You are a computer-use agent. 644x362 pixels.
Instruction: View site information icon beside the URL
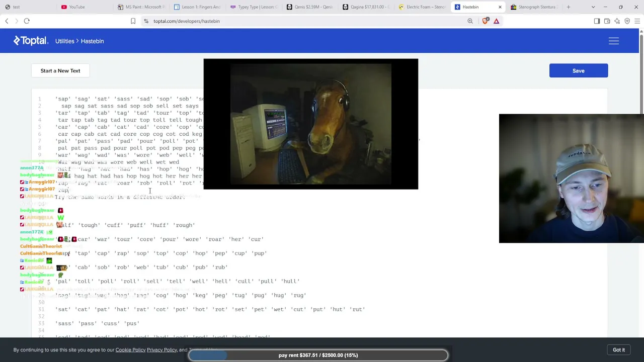[x=146, y=21]
